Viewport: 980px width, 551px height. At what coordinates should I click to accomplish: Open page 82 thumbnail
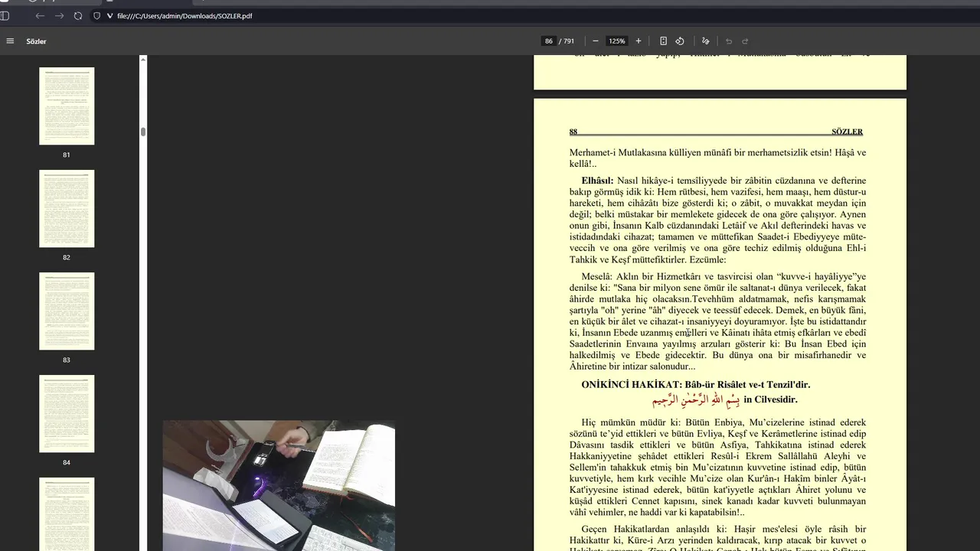pos(67,208)
